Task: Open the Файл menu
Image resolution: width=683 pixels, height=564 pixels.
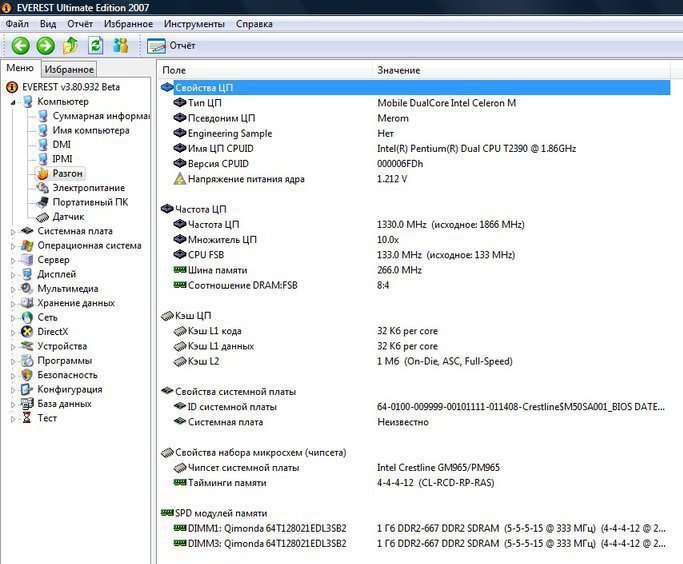Action: tap(17, 24)
